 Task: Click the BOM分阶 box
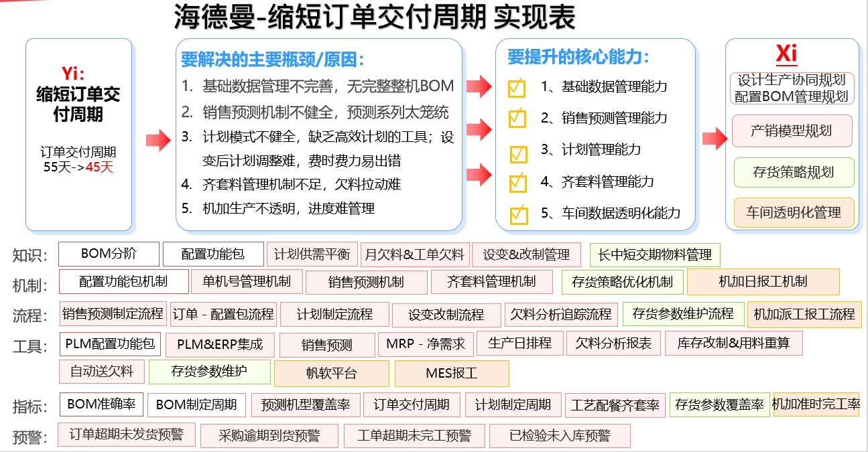click(x=109, y=254)
